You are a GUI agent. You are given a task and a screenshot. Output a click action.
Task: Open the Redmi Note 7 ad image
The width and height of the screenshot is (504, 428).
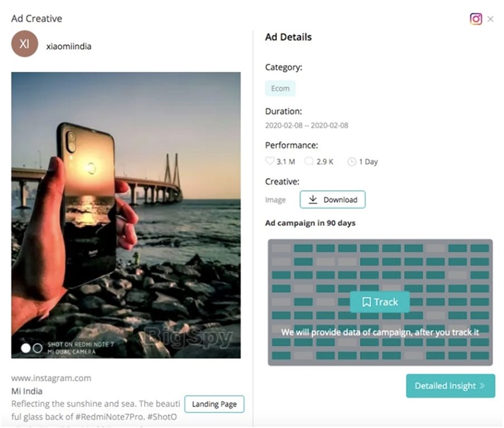click(126, 215)
